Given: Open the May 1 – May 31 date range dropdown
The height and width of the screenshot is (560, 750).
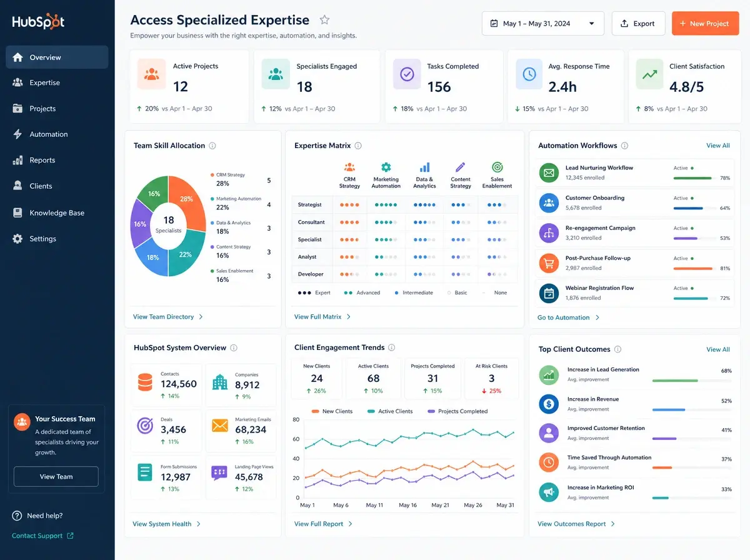Looking at the screenshot, I should tap(543, 23).
